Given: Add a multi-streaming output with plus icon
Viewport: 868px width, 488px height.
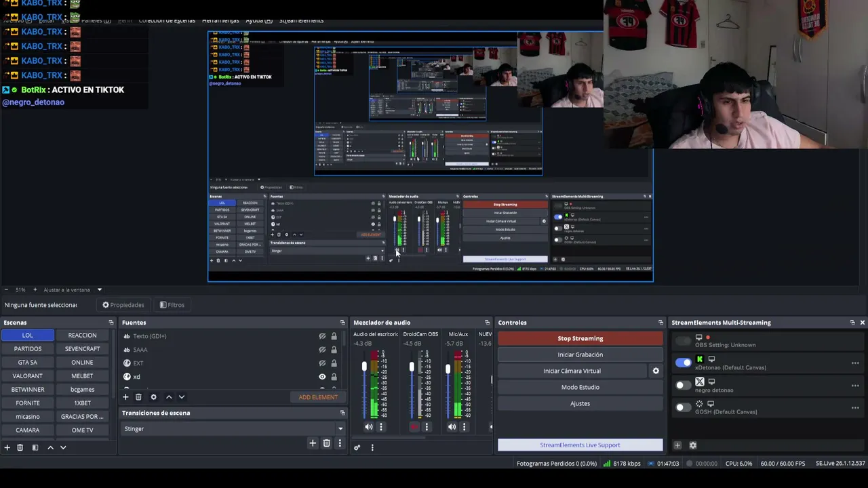Looking at the screenshot, I should tap(677, 445).
